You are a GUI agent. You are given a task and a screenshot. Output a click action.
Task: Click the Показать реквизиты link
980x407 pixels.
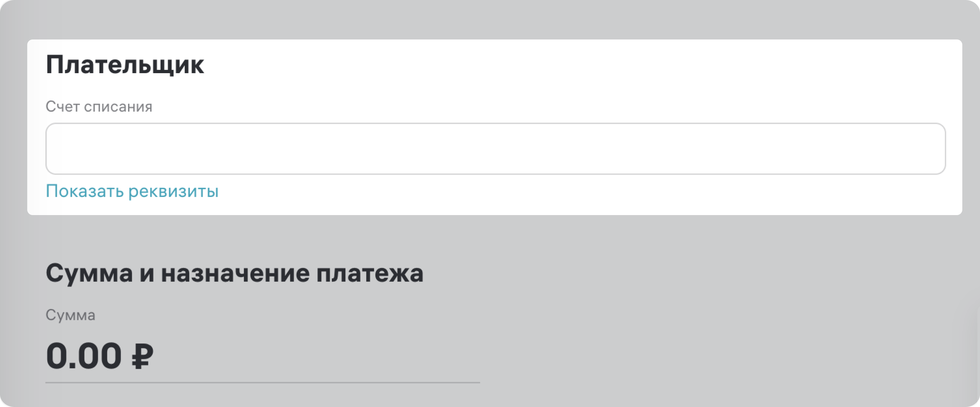tap(132, 191)
